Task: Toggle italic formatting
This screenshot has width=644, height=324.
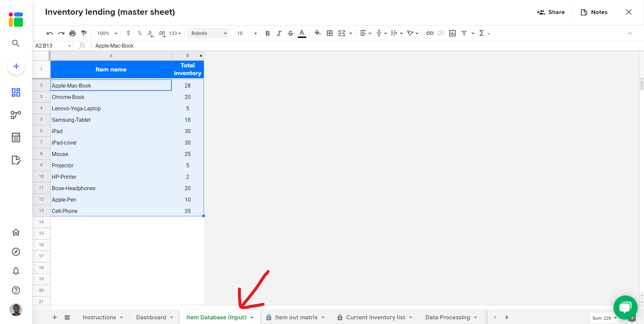Action: click(279, 33)
